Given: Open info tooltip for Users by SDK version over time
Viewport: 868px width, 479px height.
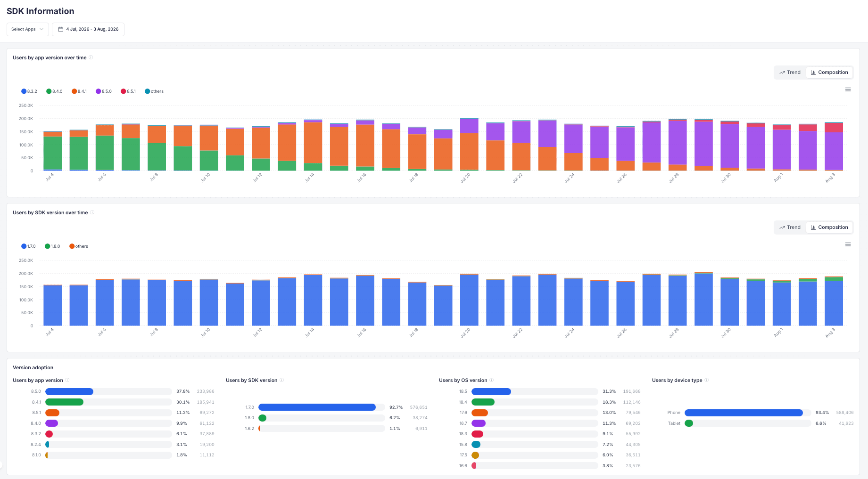Looking at the screenshot, I should tap(92, 212).
